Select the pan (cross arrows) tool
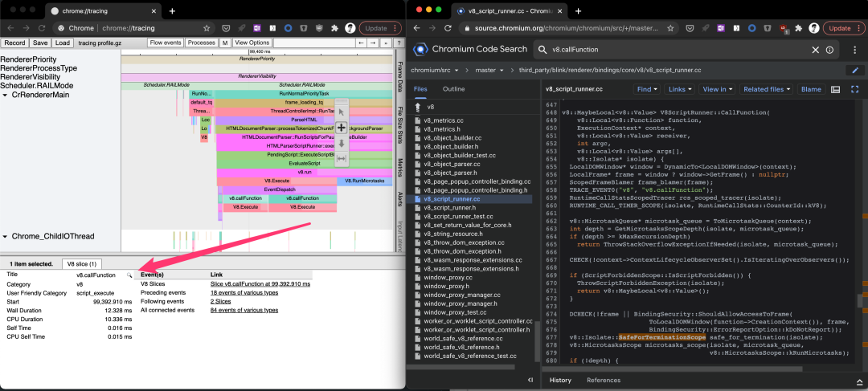 tap(342, 127)
